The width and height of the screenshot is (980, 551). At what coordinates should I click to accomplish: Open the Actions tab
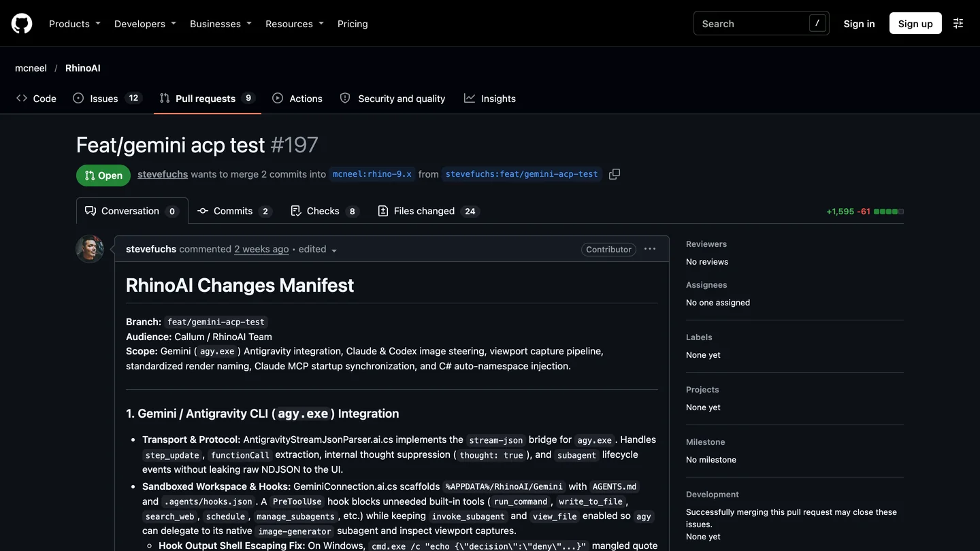click(297, 99)
